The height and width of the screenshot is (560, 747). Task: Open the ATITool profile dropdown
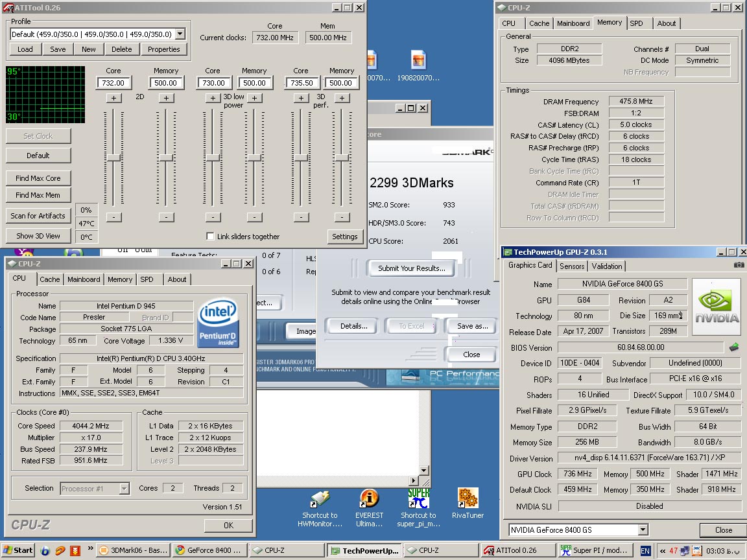180,34
